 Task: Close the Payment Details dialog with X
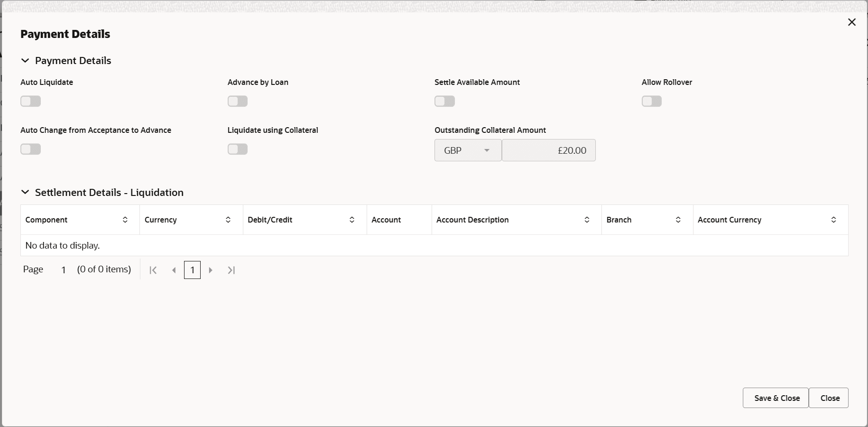click(x=851, y=22)
